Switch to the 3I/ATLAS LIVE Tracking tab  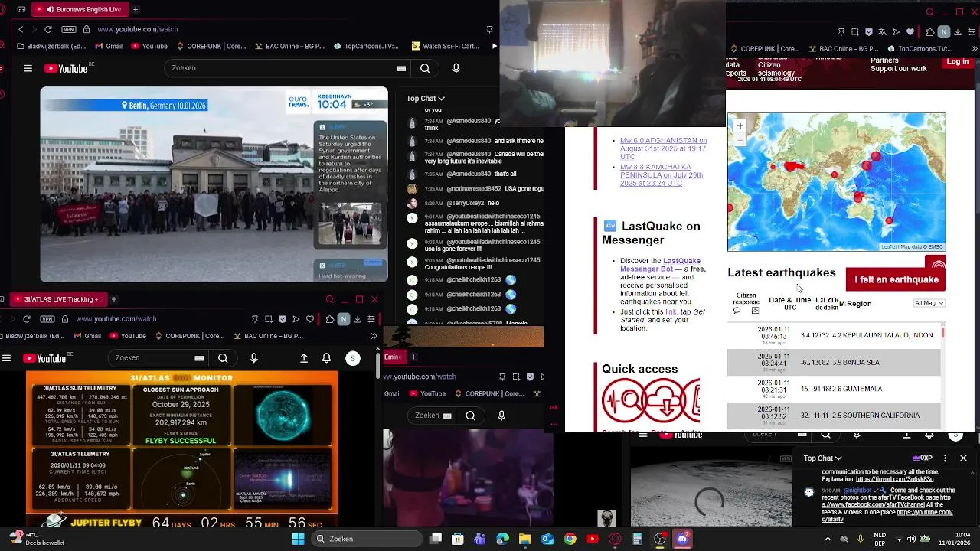(57, 299)
